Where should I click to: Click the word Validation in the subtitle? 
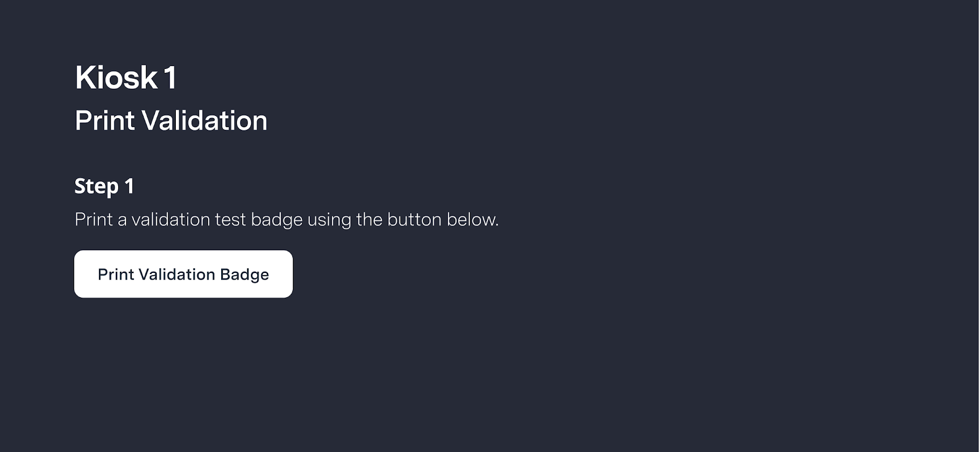(x=204, y=120)
